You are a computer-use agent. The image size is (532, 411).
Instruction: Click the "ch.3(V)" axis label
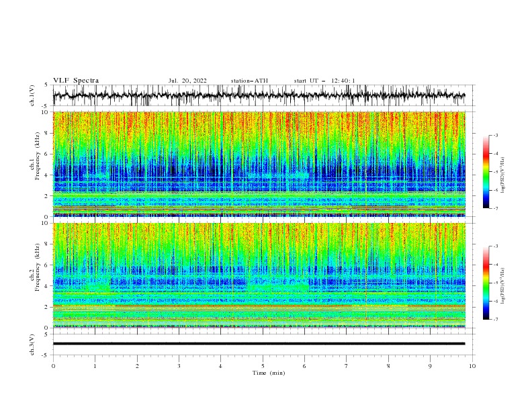(32, 345)
